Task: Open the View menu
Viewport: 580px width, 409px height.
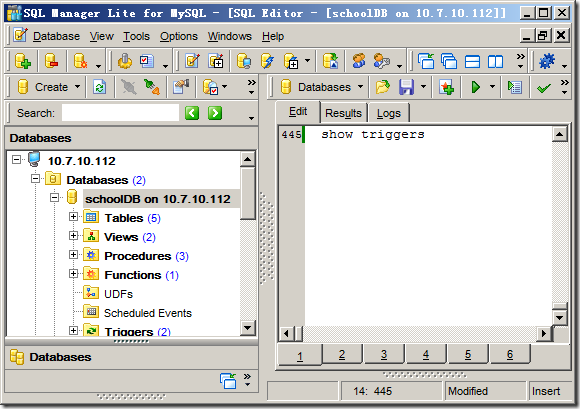Action: pyautogui.click(x=101, y=36)
